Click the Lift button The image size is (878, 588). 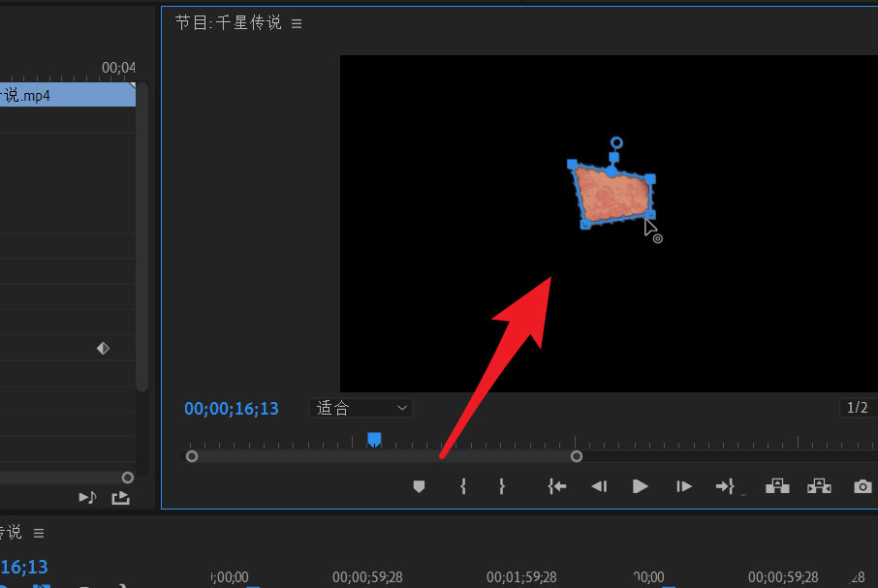coord(777,486)
